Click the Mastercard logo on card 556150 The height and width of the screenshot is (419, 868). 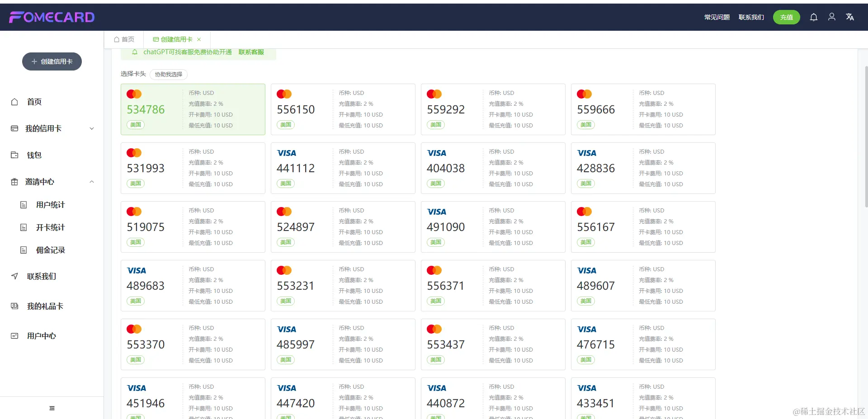click(x=284, y=94)
